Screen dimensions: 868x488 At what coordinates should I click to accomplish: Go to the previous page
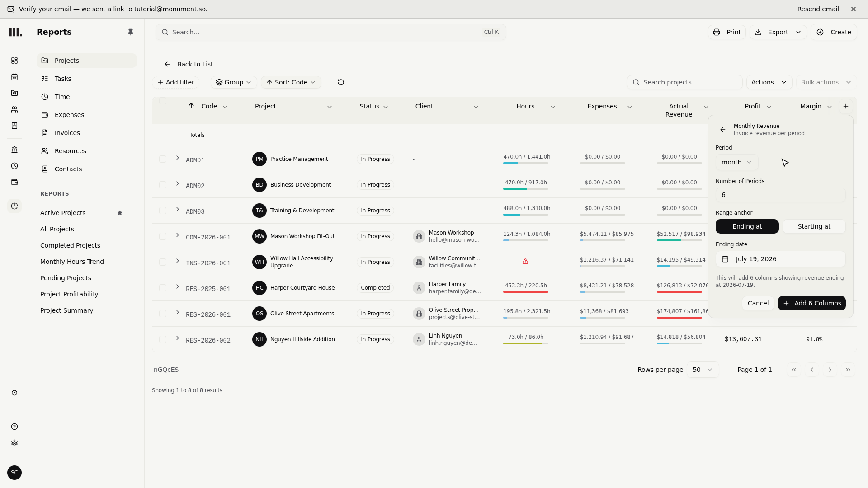(812, 370)
